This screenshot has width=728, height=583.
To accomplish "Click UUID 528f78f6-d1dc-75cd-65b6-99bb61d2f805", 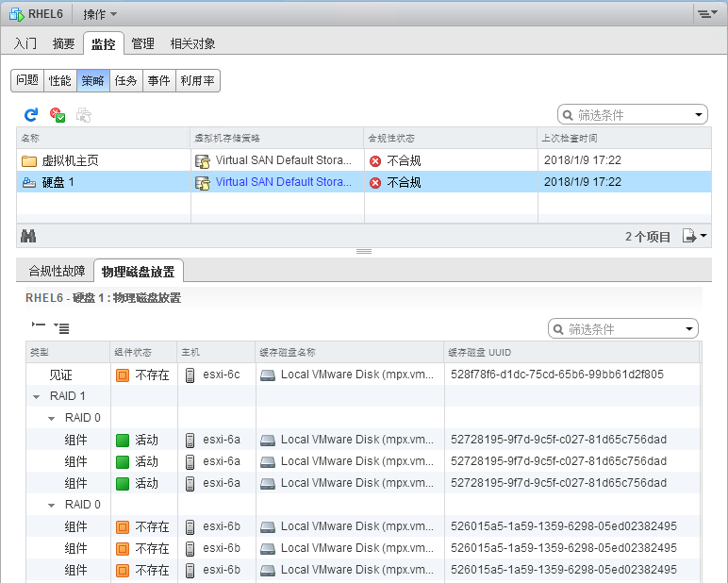I will [556, 375].
